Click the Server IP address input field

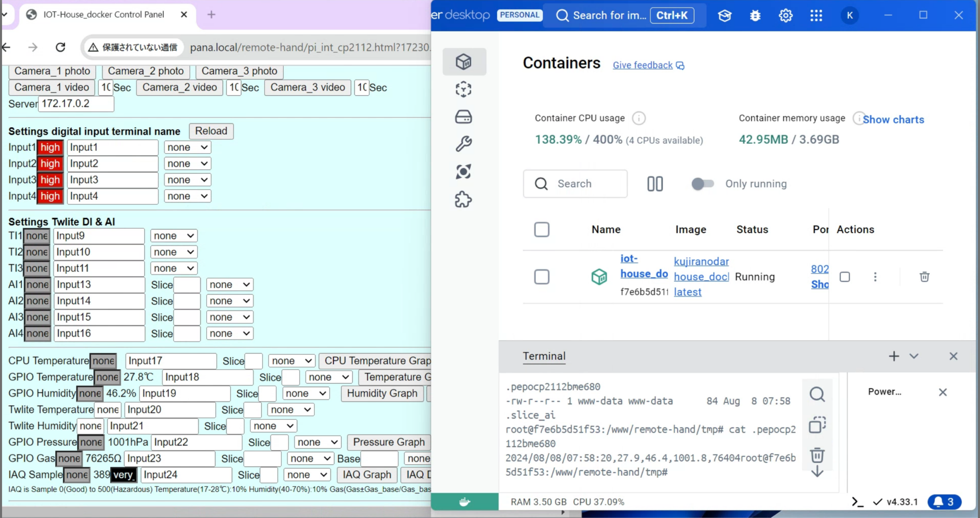[76, 104]
